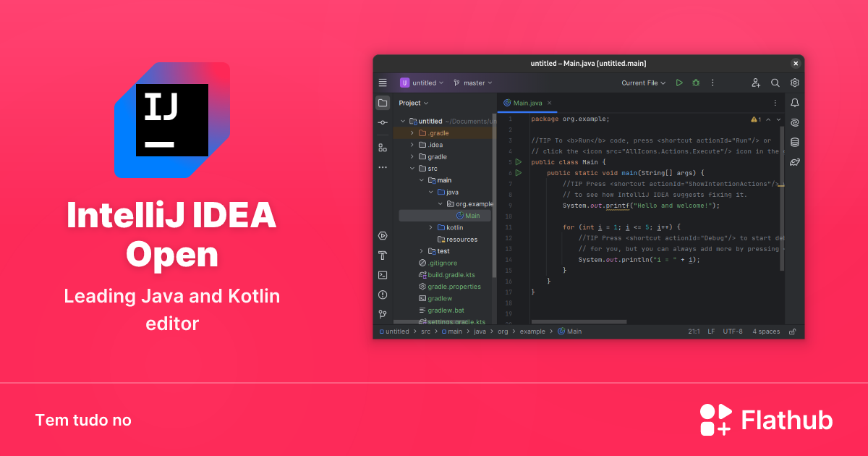Click the green Run button in toolbar
Image resolution: width=868 pixels, height=456 pixels.
pos(678,83)
